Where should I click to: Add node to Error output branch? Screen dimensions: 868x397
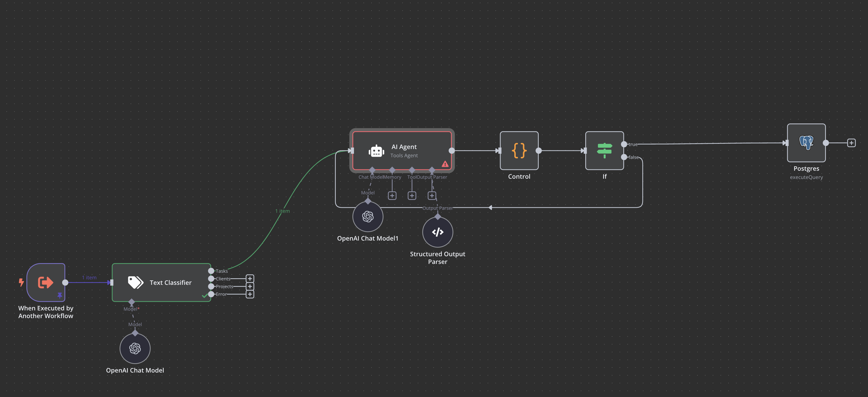coord(250,294)
